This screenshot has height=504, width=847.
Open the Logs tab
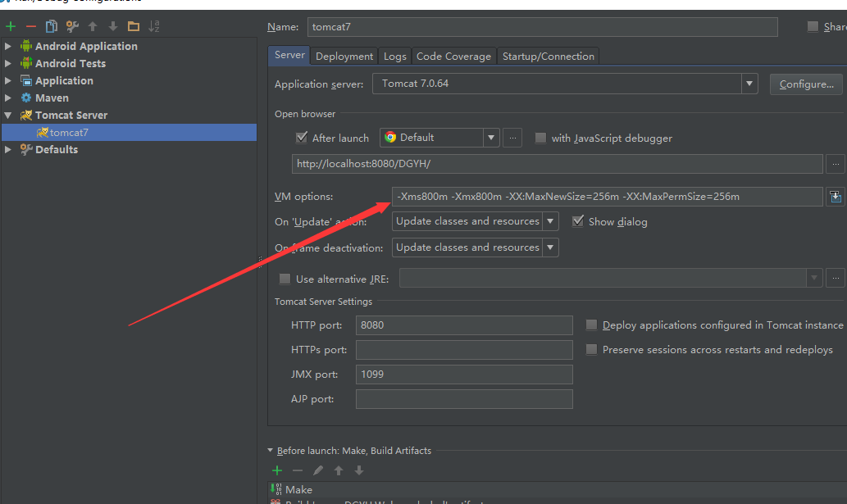point(395,56)
